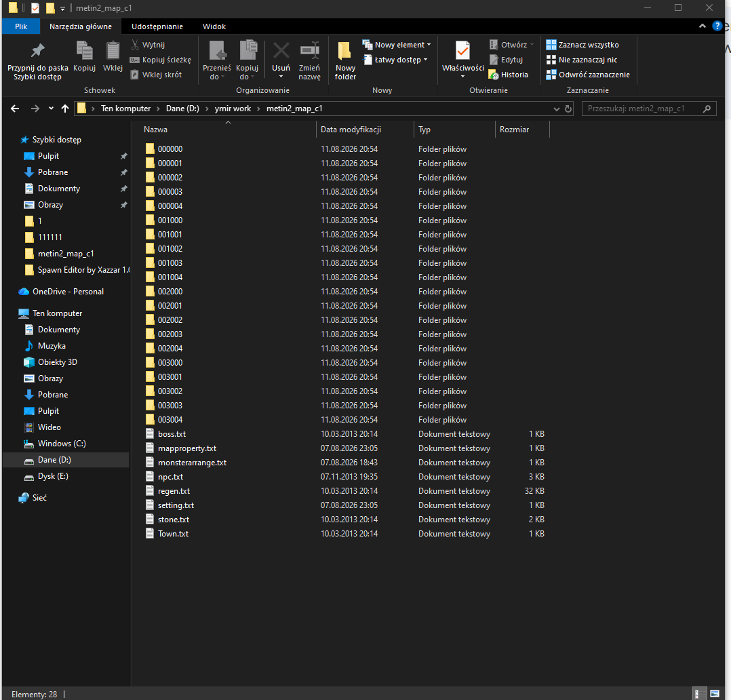This screenshot has width=731, height=700.
Task: Open the Plik menu
Action: [21, 26]
